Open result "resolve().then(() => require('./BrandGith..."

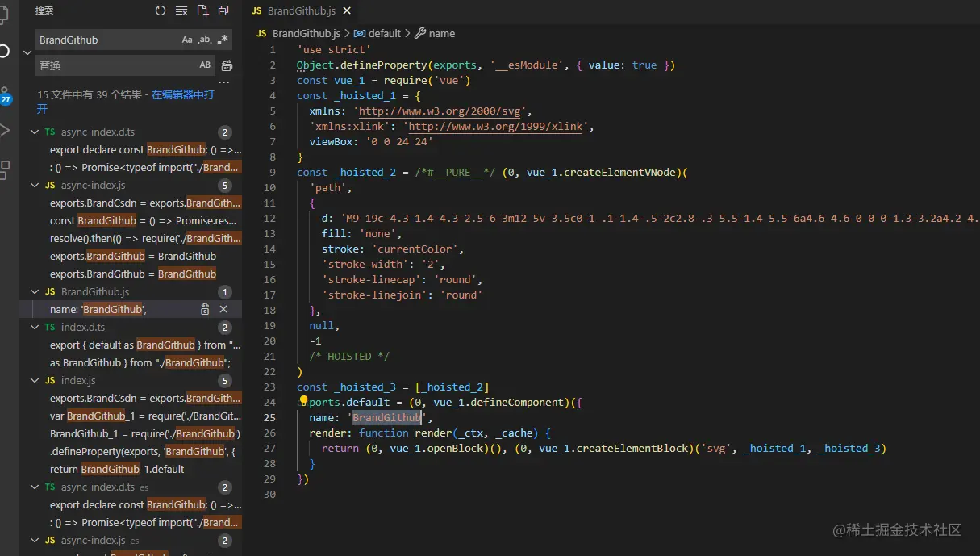coord(145,238)
